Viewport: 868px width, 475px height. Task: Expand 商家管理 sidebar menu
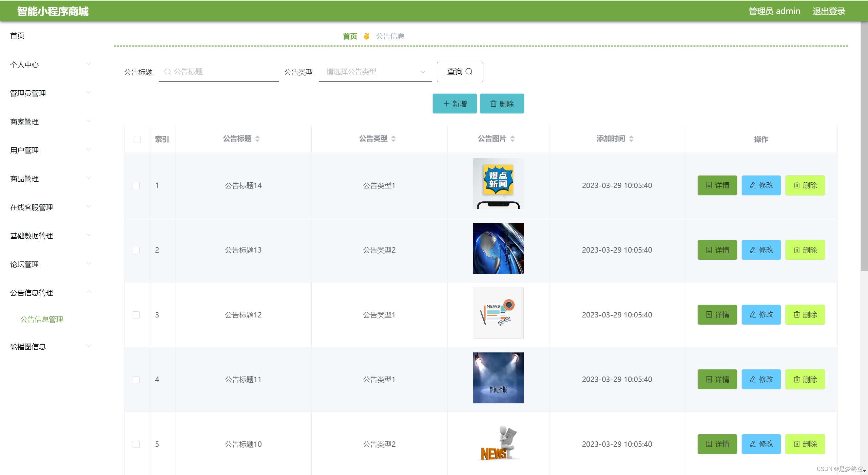click(x=51, y=122)
